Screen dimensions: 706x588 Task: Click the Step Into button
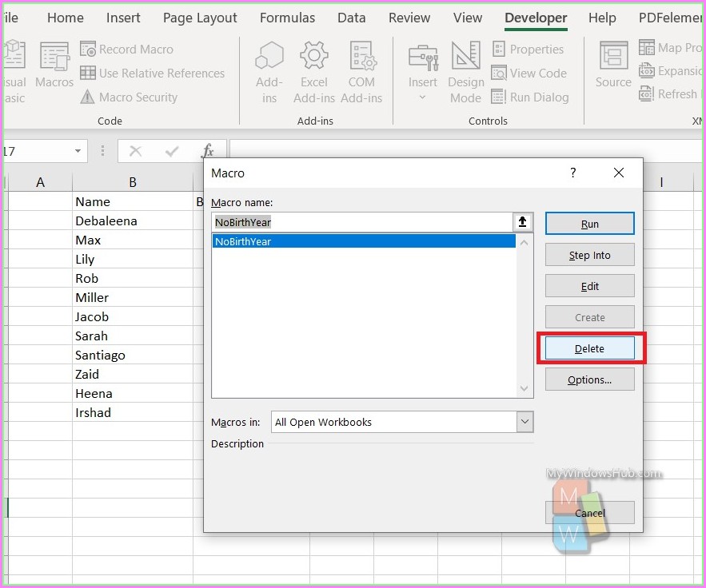point(589,255)
